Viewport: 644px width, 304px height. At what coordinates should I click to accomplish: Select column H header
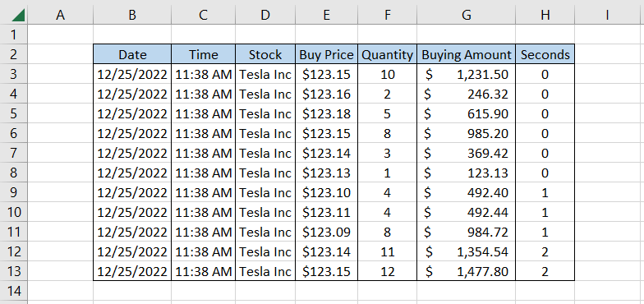point(545,15)
